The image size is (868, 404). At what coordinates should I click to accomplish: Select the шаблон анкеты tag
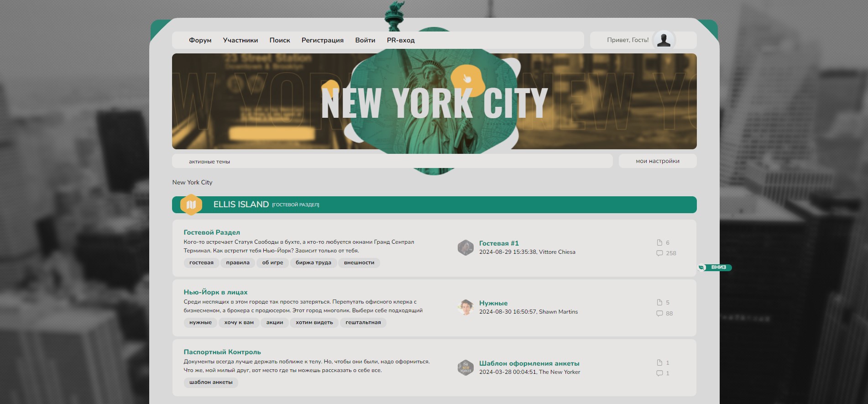211,382
